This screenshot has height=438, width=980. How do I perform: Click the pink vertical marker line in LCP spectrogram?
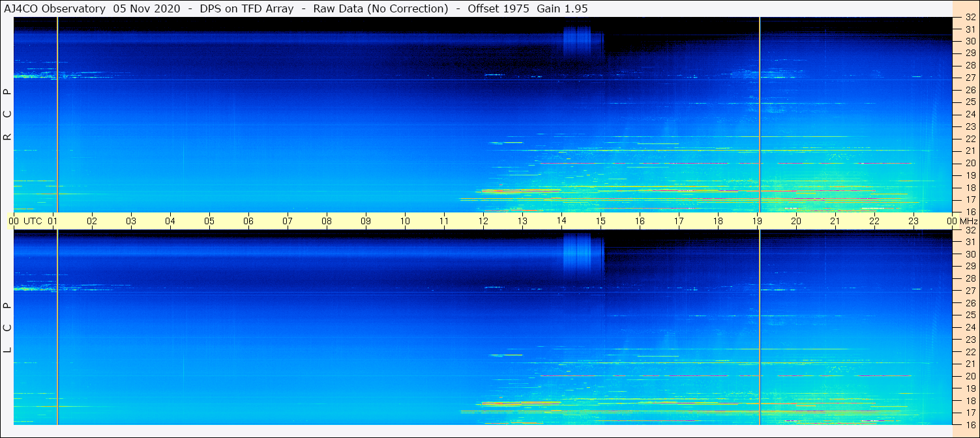(760, 327)
